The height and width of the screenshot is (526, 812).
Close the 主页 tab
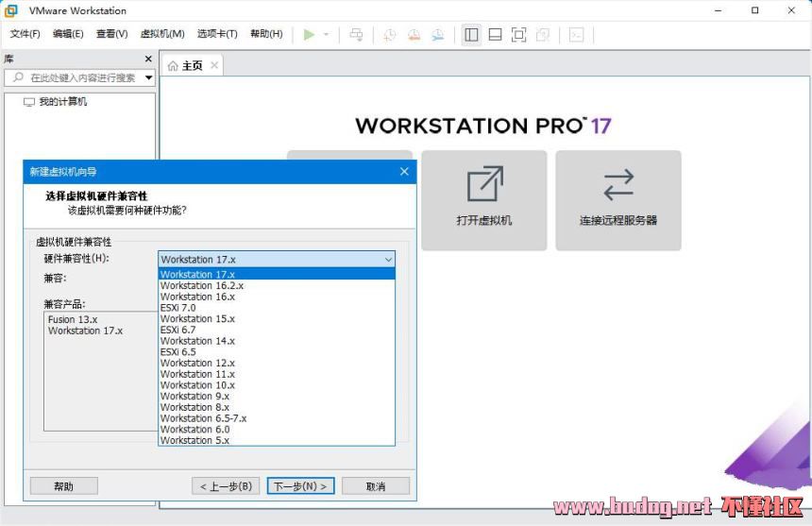point(214,65)
